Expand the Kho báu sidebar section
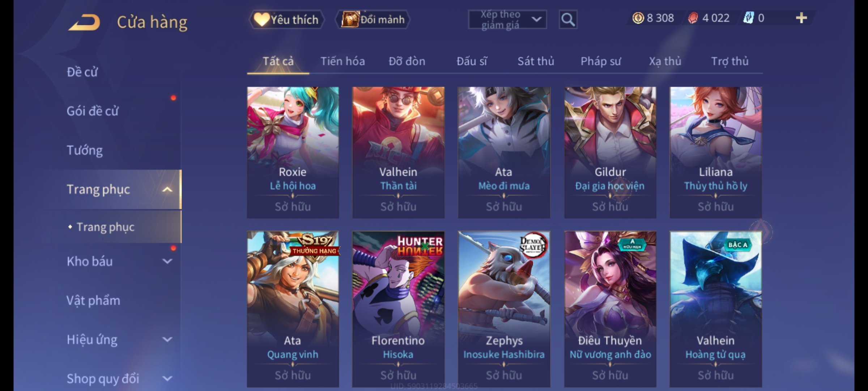Screen dimensions: 868x391 [x=167, y=261]
